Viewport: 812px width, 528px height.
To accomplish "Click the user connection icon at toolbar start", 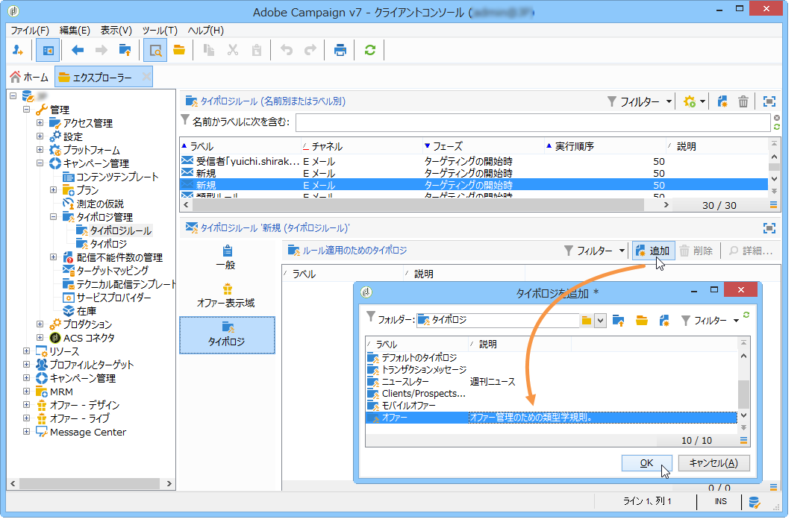I will [18, 50].
